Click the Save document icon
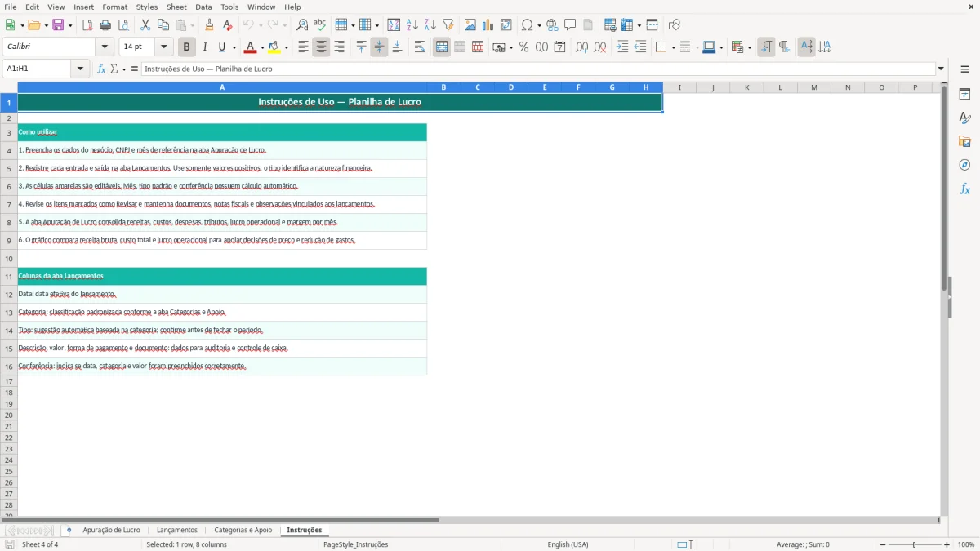 click(x=58, y=25)
